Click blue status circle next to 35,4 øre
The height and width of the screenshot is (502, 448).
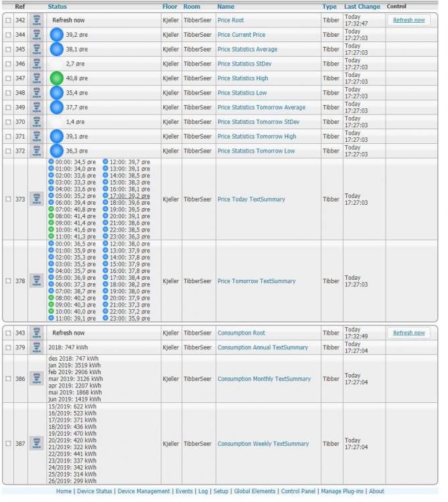(57, 93)
